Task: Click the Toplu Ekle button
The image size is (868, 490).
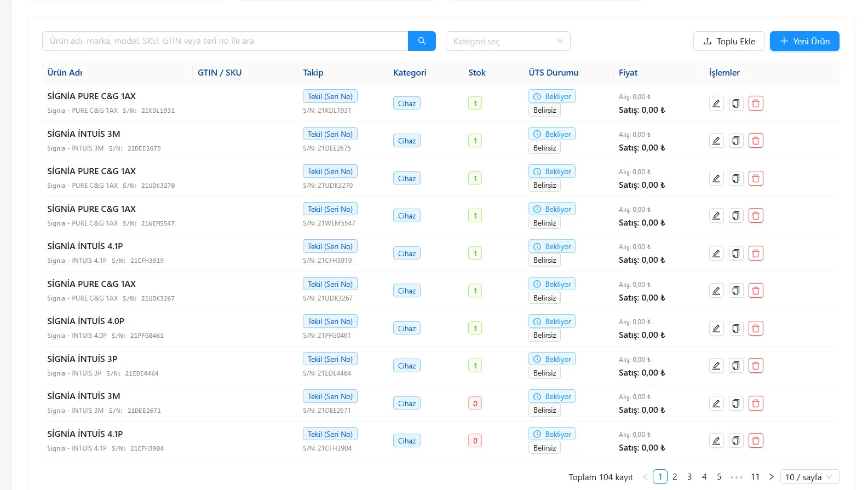Action: (x=729, y=41)
